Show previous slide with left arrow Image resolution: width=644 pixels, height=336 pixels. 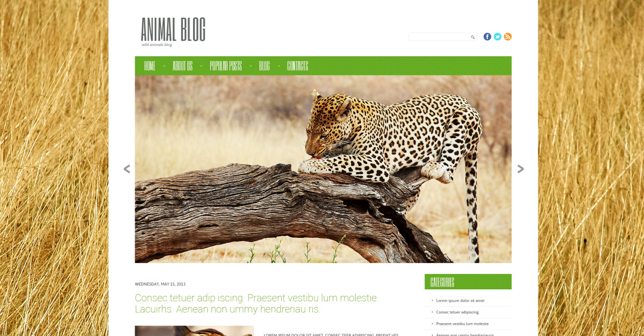coord(127,169)
